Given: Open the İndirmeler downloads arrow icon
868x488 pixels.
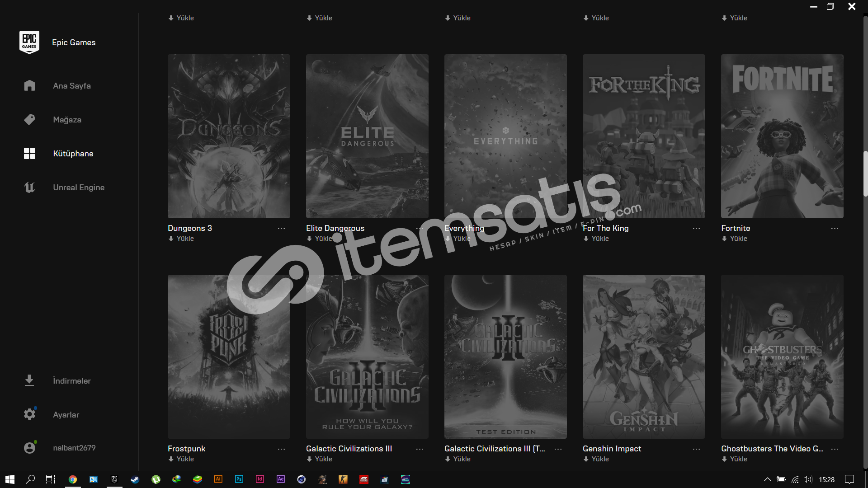Looking at the screenshot, I should [29, 380].
